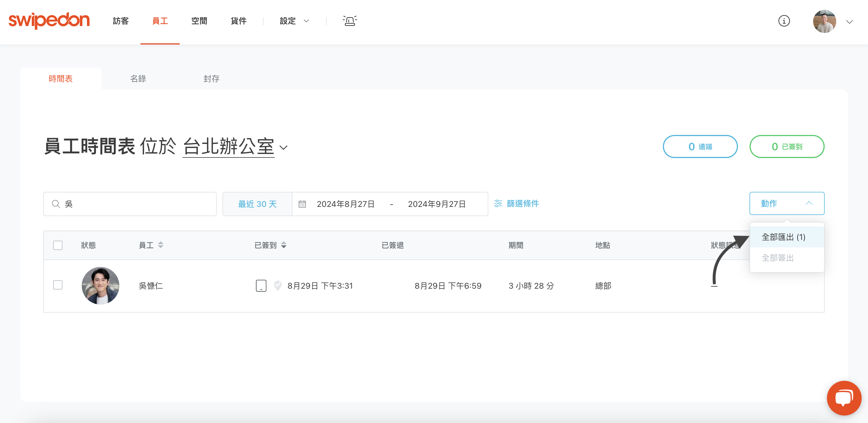The image size is (868, 423).
Task: Click the 0 遠端 counter button
Action: pos(700,146)
